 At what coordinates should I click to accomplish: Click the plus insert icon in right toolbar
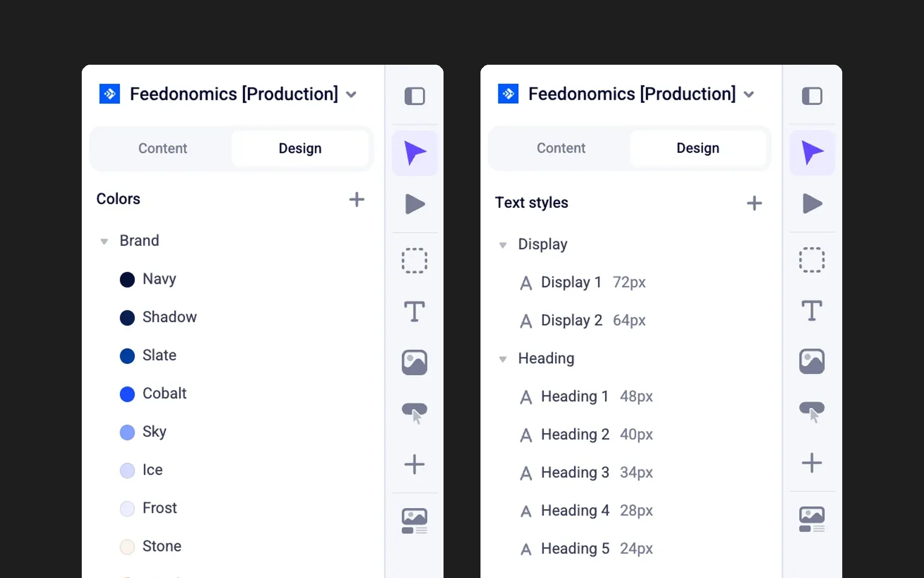pyautogui.click(x=812, y=463)
